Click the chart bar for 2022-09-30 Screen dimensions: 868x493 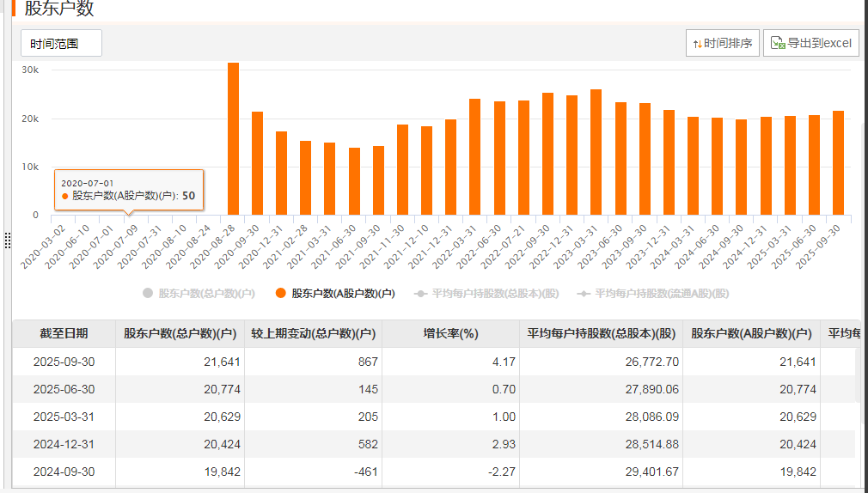tap(547, 154)
